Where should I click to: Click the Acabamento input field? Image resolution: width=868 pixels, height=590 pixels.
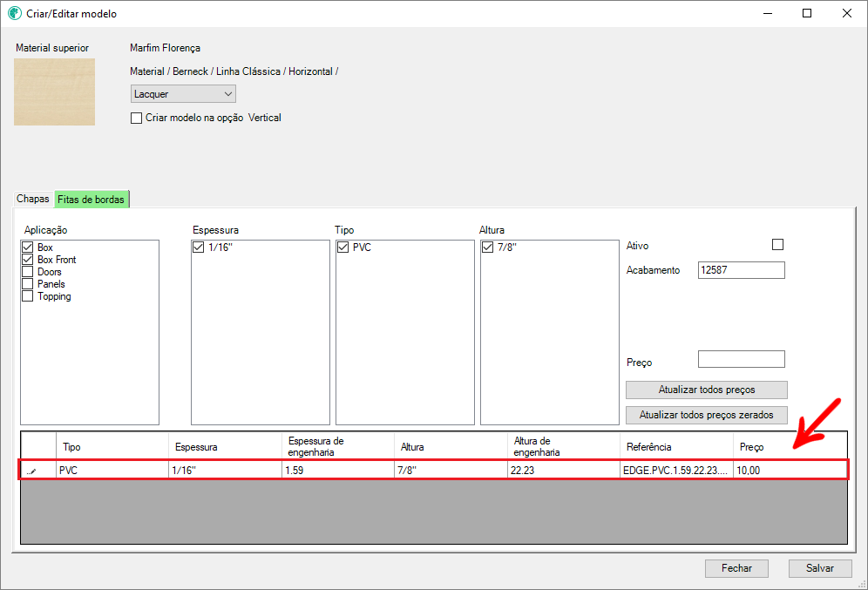pos(741,270)
